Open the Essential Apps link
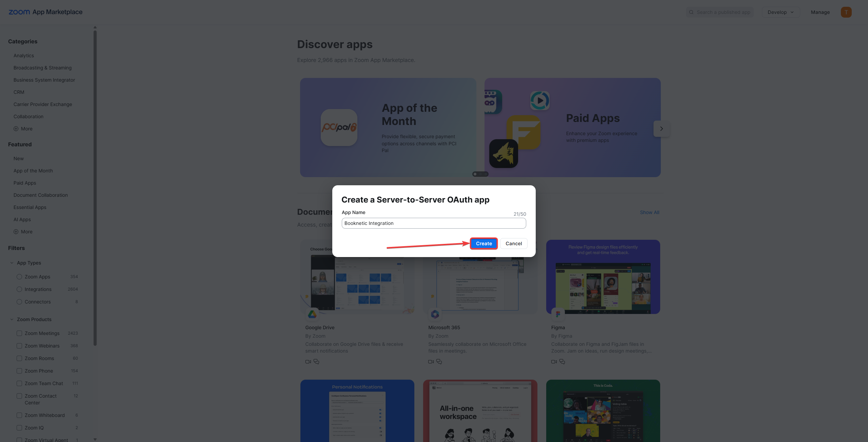 [x=30, y=207]
